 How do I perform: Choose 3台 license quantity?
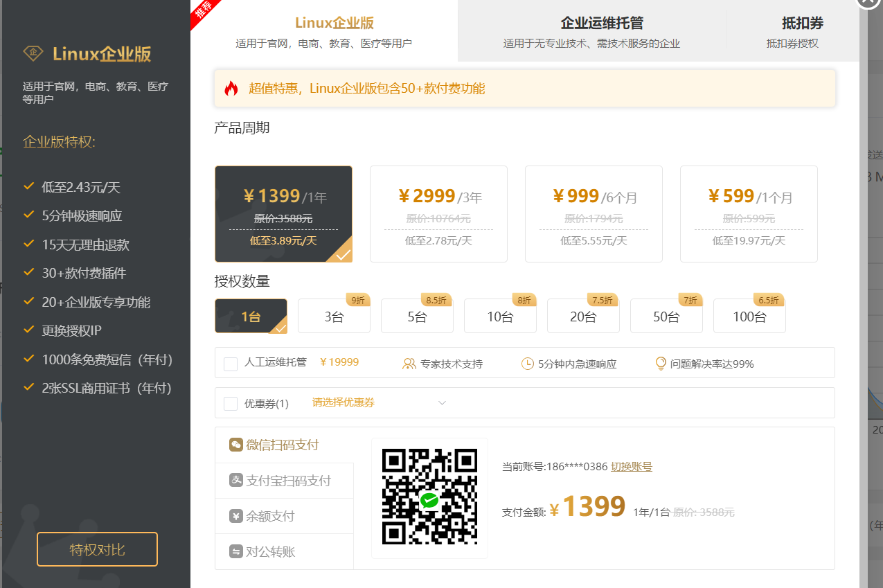tap(334, 317)
